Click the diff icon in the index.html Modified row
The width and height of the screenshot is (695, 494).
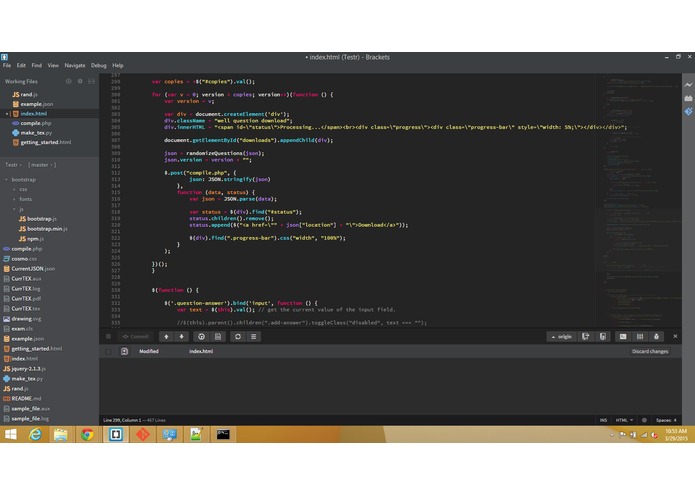(124, 351)
